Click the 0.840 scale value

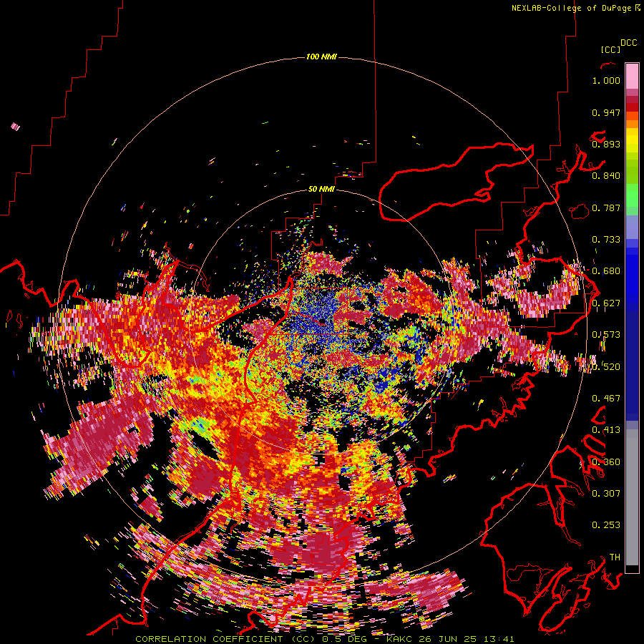click(606, 176)
